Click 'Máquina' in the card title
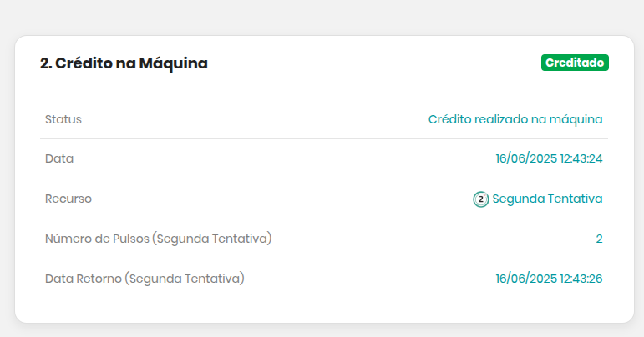The height and width of the screenshot is (337, 644). (174, 63)
